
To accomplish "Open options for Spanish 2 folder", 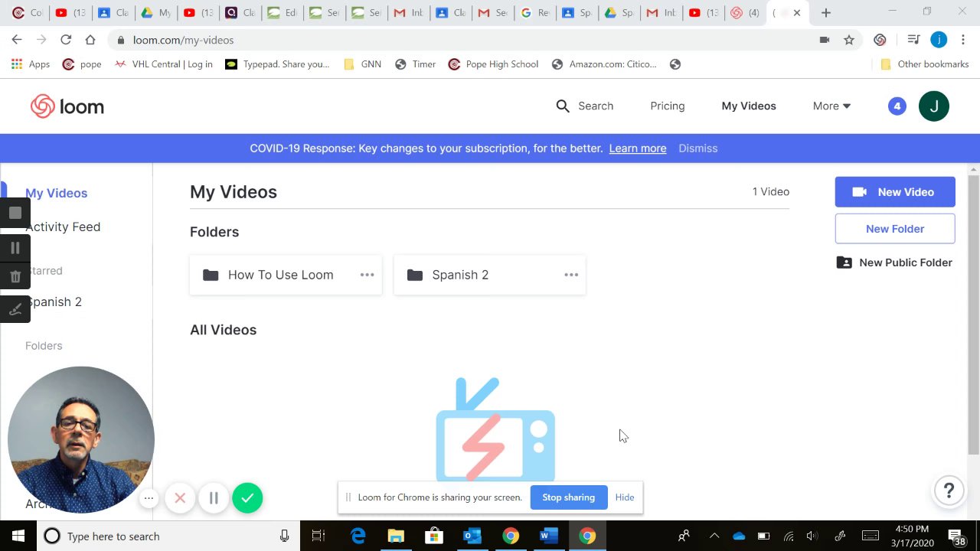I will tap(571, 275).
